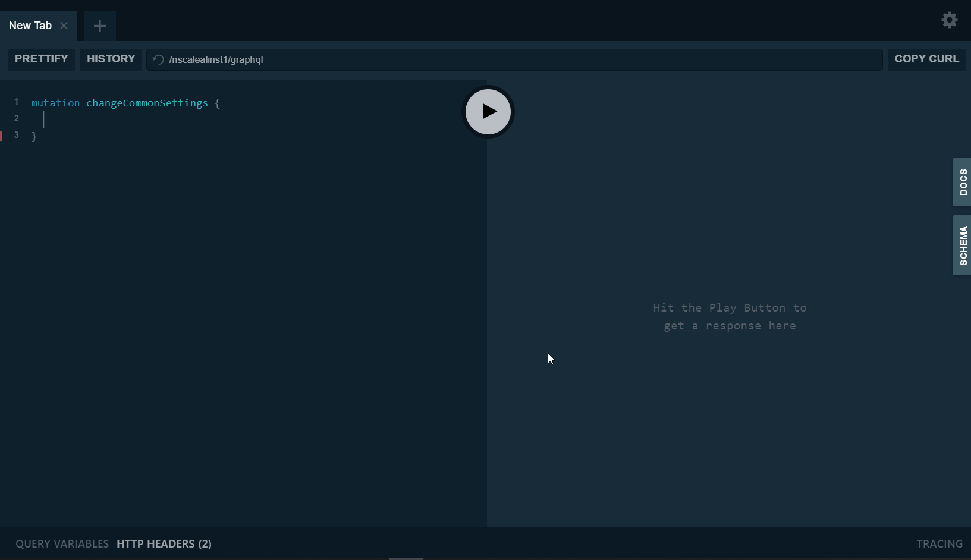Click the line 2 gutter number

[16, 118]
